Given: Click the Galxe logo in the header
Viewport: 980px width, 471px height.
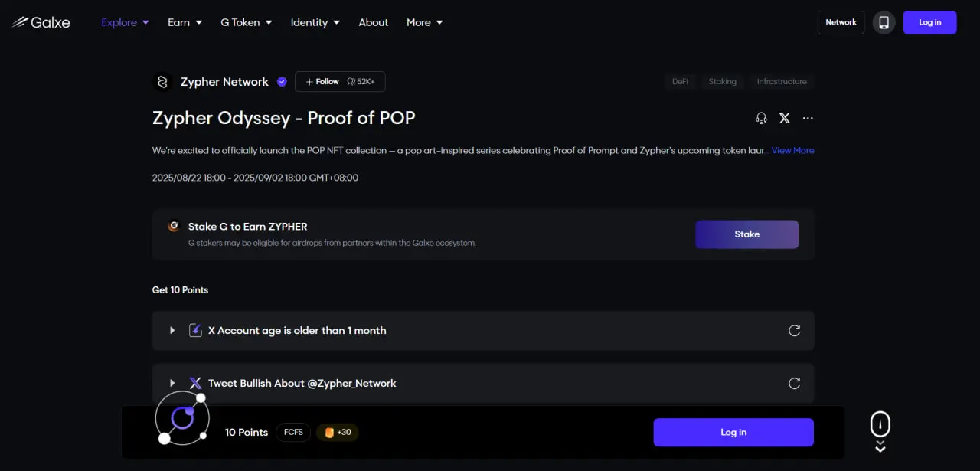Looking at the screenshot, I should (41, 22).
